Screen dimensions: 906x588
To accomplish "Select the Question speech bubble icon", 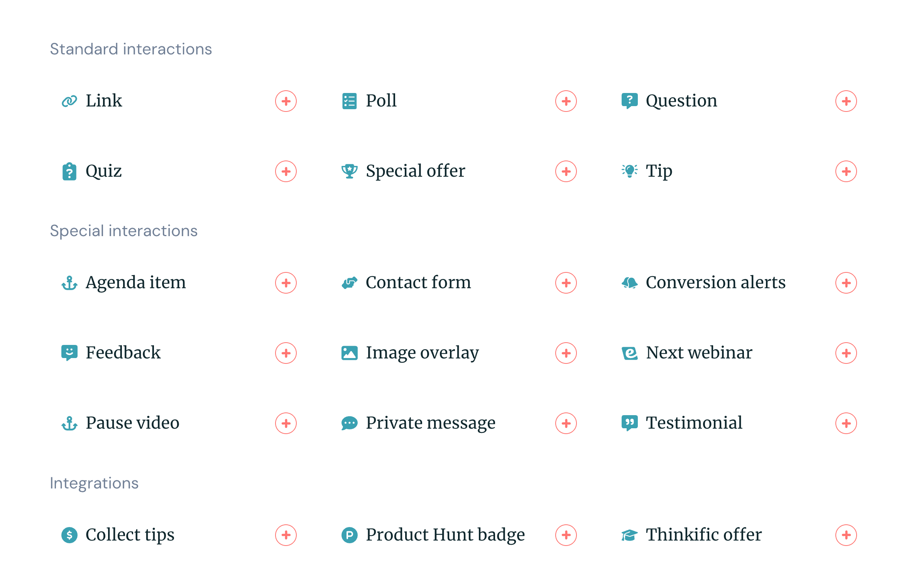I will [629, 101].
